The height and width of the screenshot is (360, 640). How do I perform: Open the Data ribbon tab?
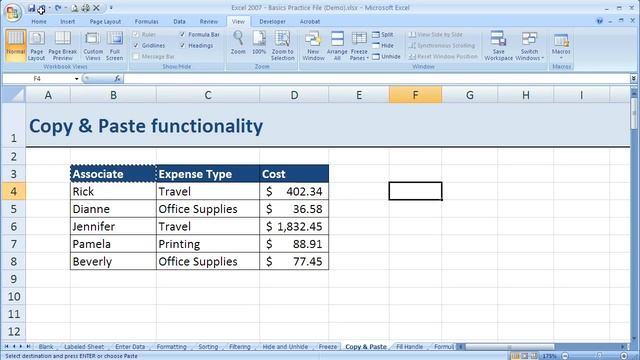click(179, 22)
